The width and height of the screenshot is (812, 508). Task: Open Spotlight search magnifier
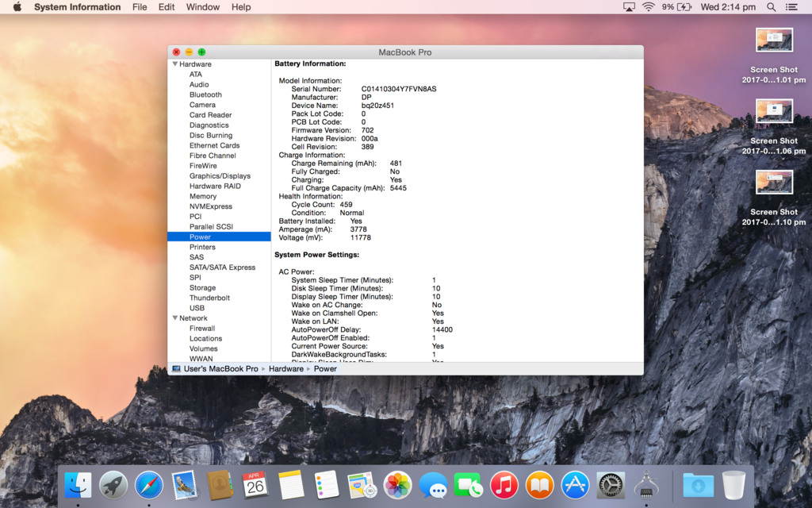pyautogui.click(x=771, y=6)
